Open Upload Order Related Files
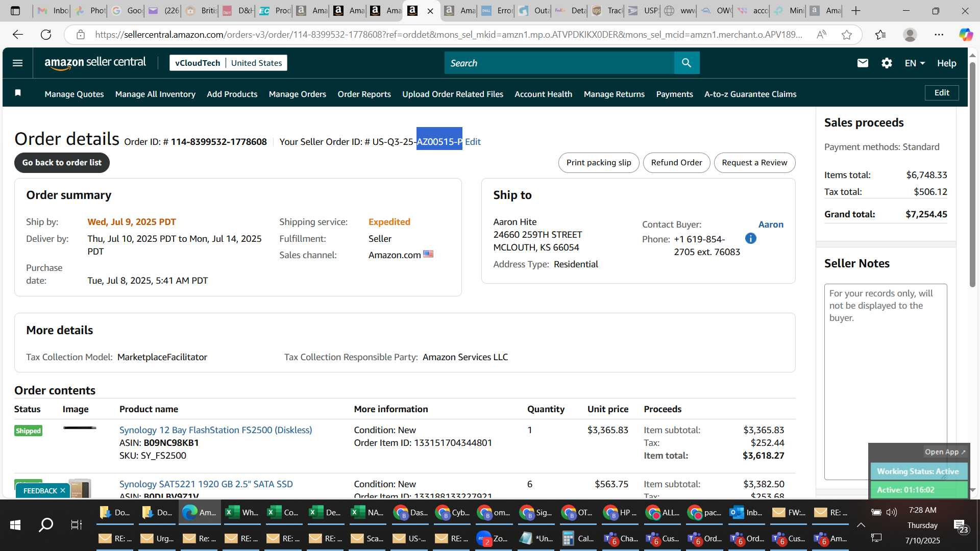 [x=453, y=94]
